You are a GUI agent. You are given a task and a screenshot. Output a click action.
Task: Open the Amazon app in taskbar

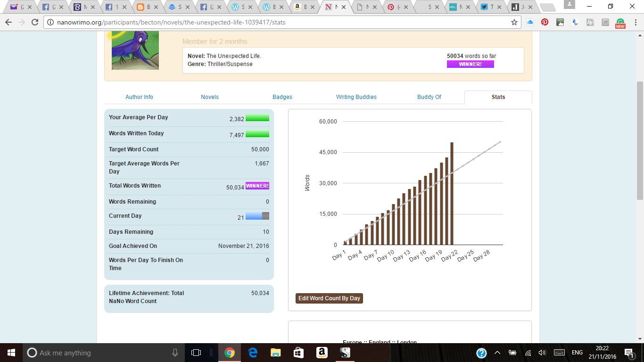point(322,353)
